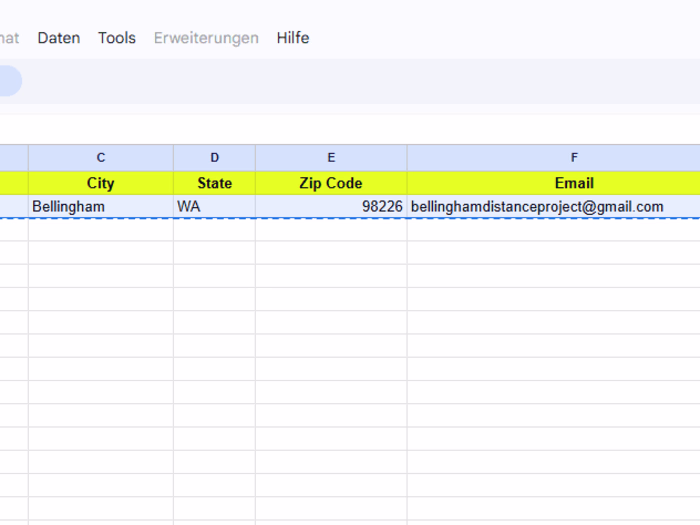Select the WA cell
Viewport: 700px width, 525px height.
[215, 207]
